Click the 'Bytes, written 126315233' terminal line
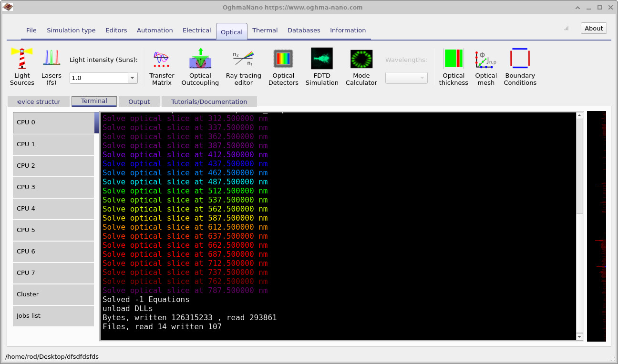The height and width of the screenshot is (364, 618). [189, 318]
